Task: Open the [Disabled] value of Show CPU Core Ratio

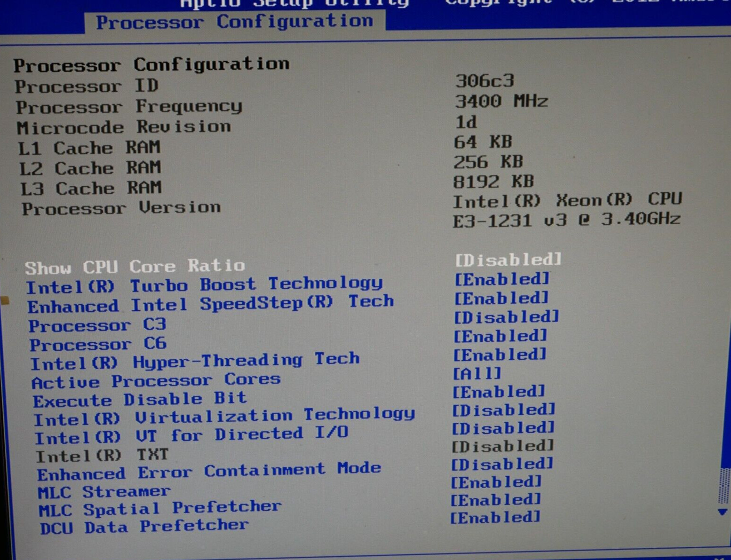Action: click(508, 260)
